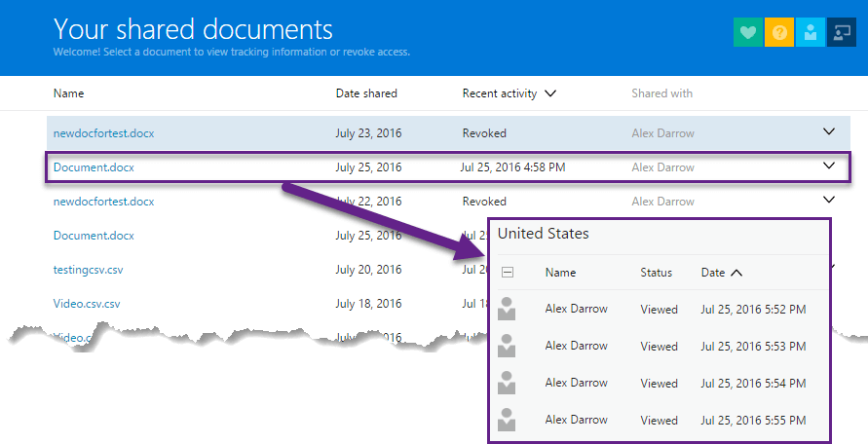Click the green heart feedback icon

[747, 32]
